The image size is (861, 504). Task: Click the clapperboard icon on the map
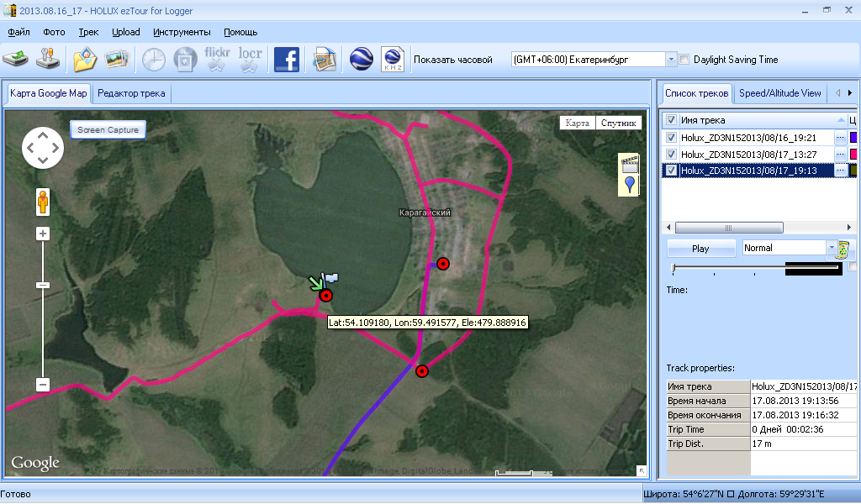click(x=629, y=164)
